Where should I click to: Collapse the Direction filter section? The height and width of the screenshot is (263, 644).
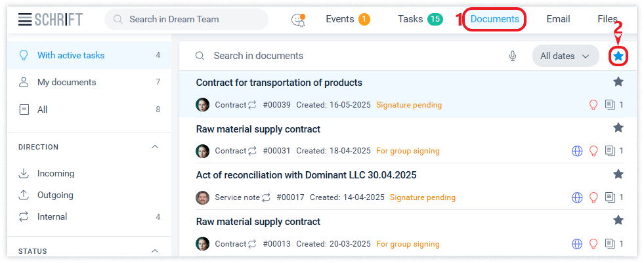(155, 147)
